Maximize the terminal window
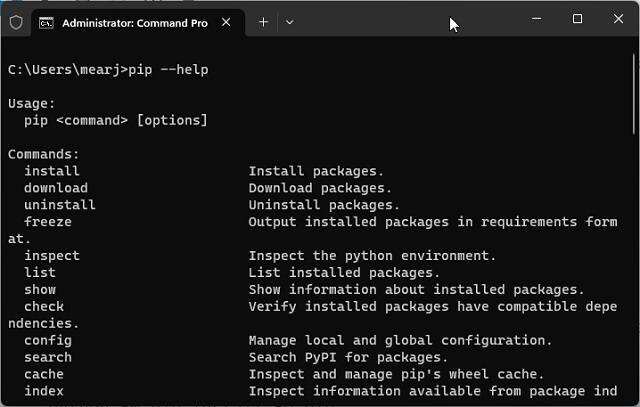This screenshot has height=407, width=640. [x=578, y=19]
